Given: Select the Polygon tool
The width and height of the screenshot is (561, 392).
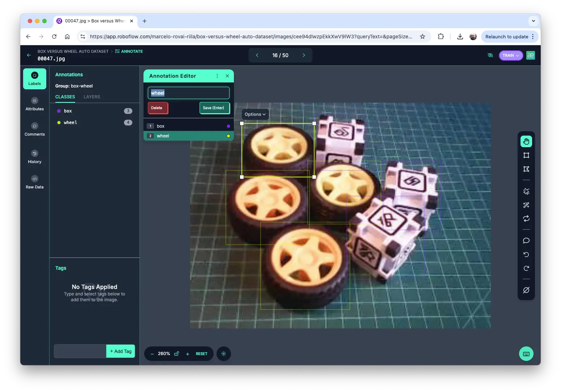Looking at the screenshot, I should click(x=526, y=169).
